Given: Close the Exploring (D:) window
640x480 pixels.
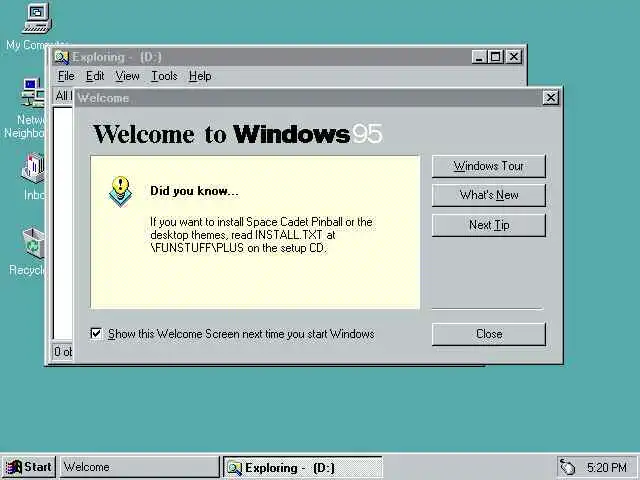Looking at the screenshot, I should [513, 57].
